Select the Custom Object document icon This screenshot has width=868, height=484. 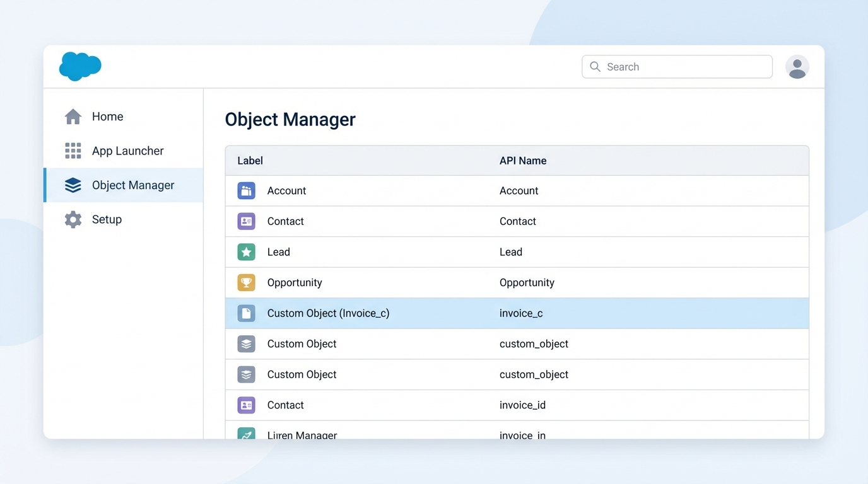246,313
